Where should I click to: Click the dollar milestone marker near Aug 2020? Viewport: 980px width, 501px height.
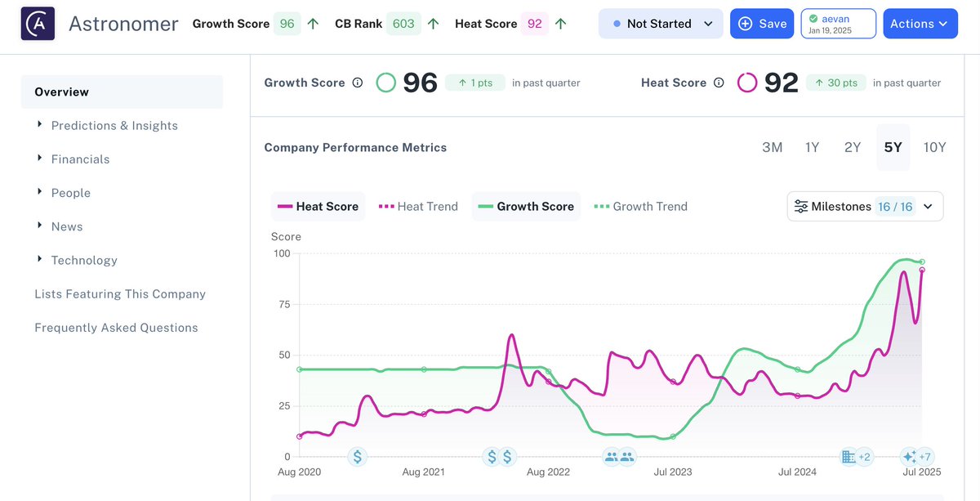click(x=357, y=457)
